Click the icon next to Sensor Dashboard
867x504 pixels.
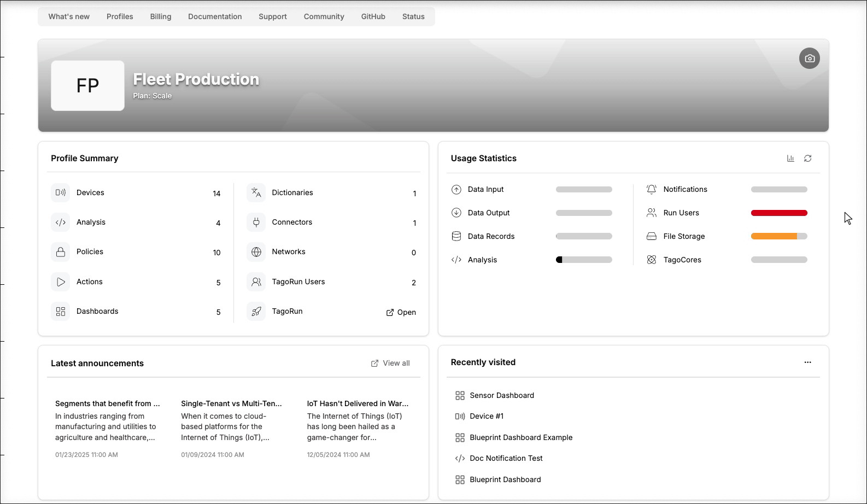(x=460, y=396)
